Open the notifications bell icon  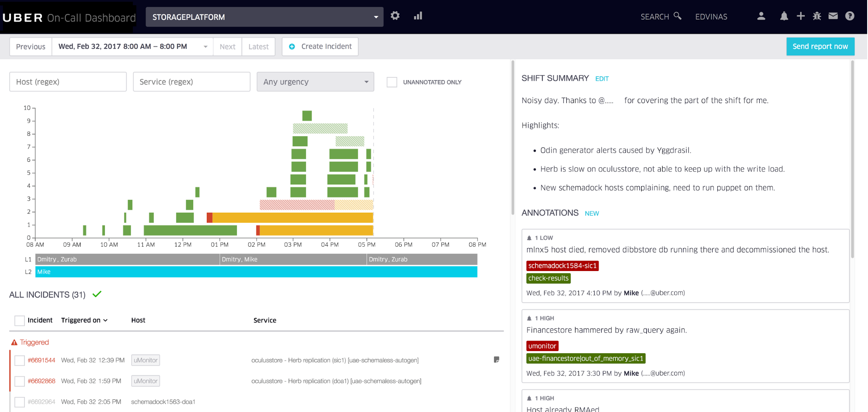point(784,16)
